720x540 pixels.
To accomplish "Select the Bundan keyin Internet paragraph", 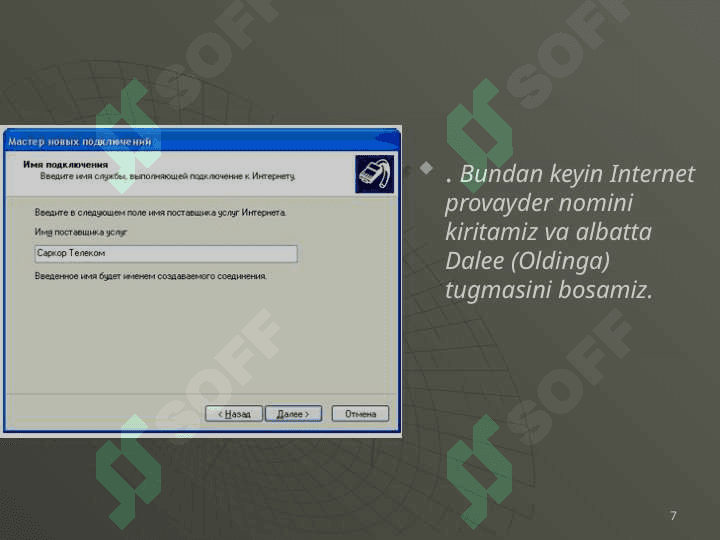I will tap(569, 231).
